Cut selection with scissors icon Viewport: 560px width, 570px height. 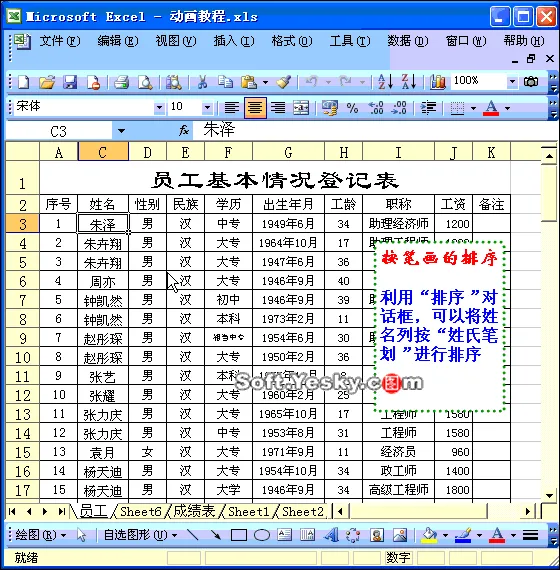(202, 82)
